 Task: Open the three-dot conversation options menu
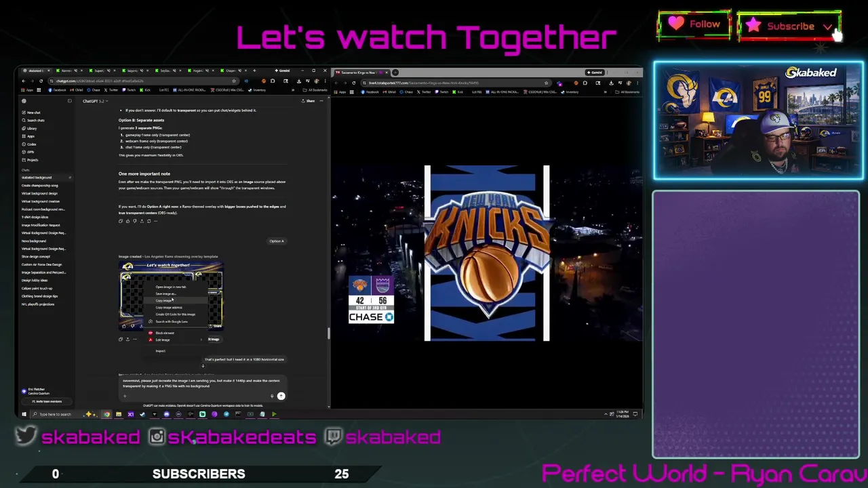[322, 101]
